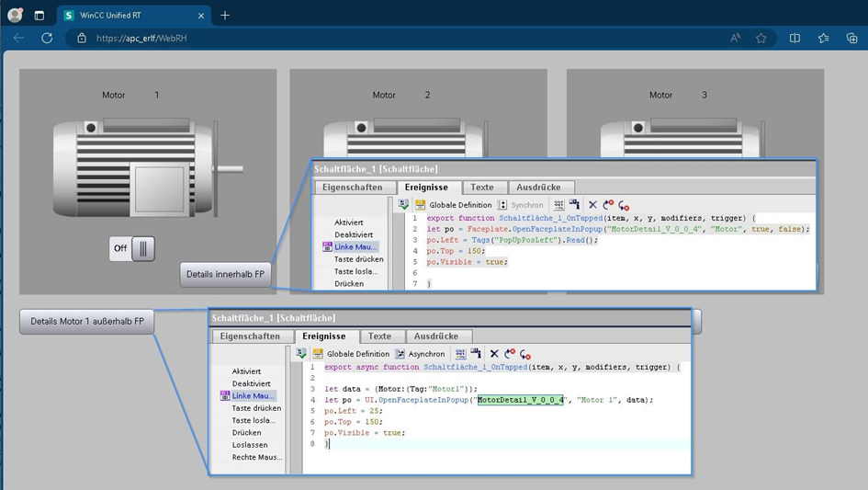This screenshot has height=490, width=868.
Task: Select Ausdrücke tab in the upper panel
Action: pos(538,188)
